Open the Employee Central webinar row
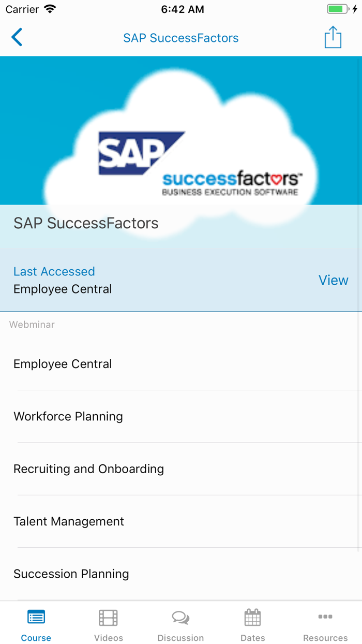 tap(63, 364)
